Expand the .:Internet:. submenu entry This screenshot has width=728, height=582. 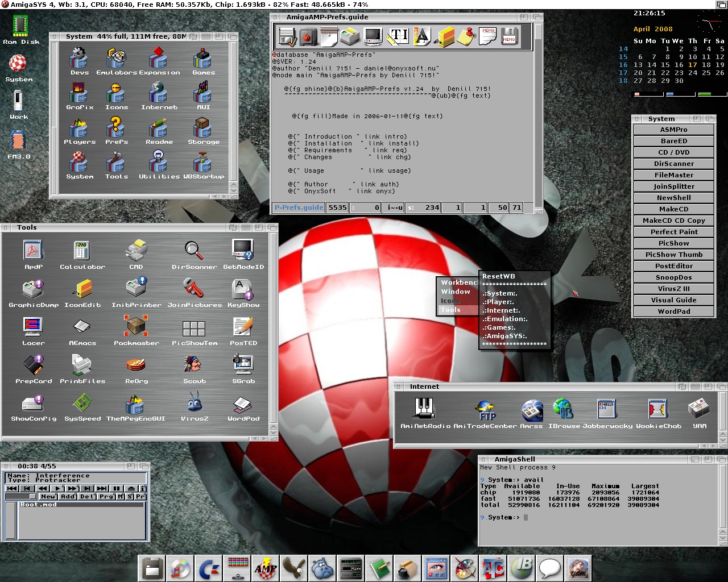pos(502,310)
